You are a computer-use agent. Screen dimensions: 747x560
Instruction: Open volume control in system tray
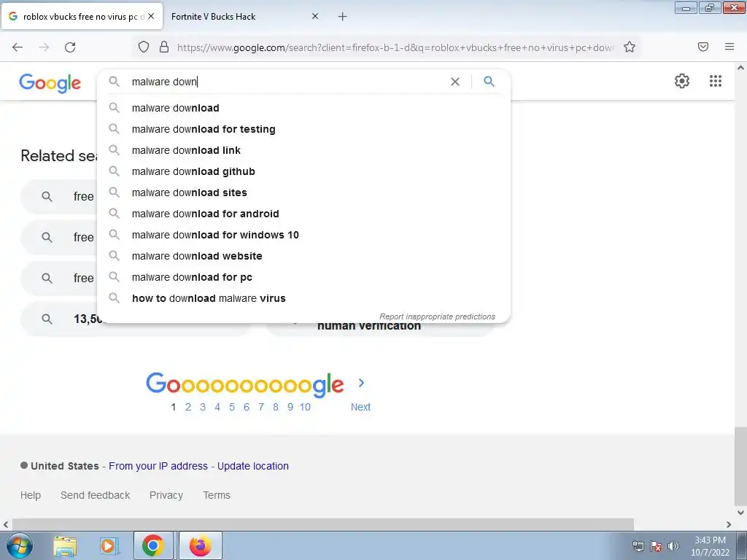673,546
